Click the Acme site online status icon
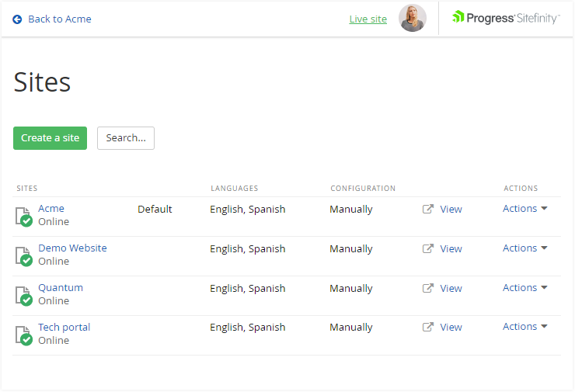575x392 pixels. [x=24, y=217]
